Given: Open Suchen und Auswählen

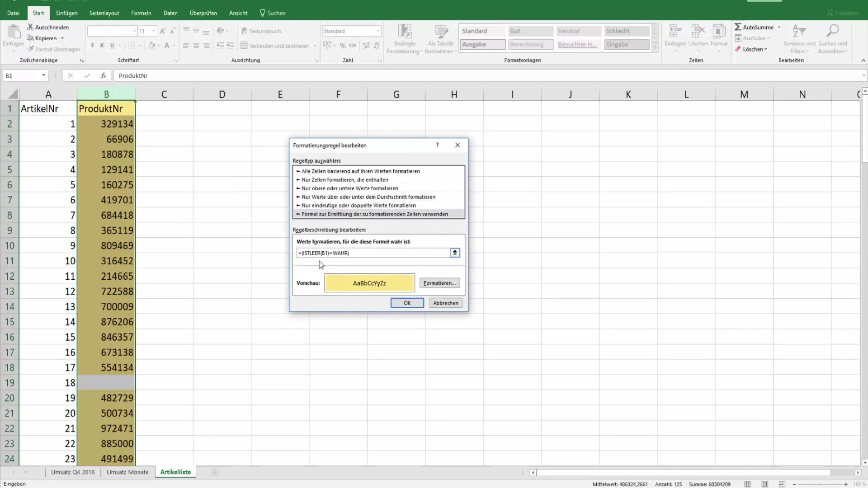Looking at the screenshot, I should 833,39.
